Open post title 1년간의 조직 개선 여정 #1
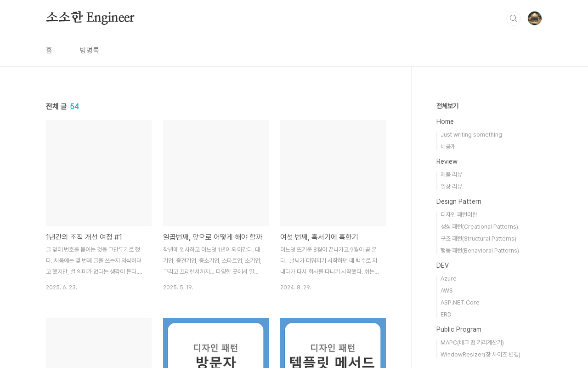Screen dimensions: 588x368 point(84,237)
